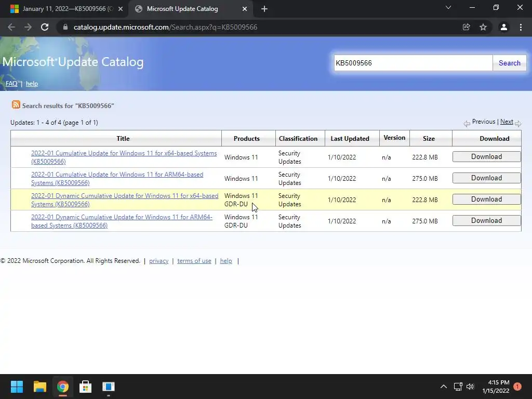View site info via the lock icon
The height and width of the screenshot is (399, 532).
pyautogui.click(x=65, y=27)
